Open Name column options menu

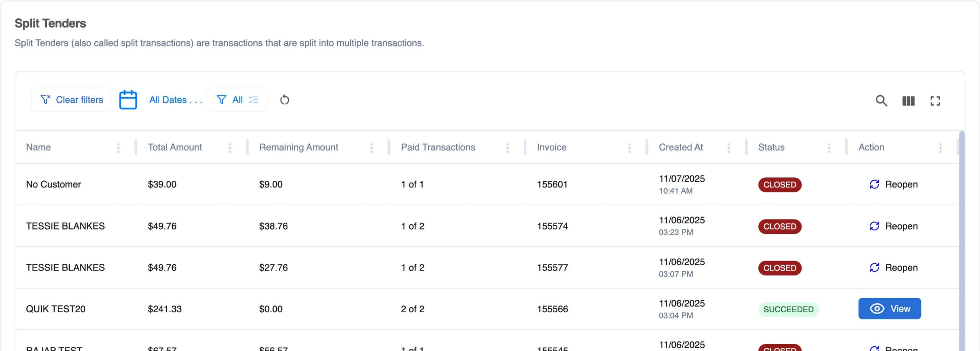point(118,148)
